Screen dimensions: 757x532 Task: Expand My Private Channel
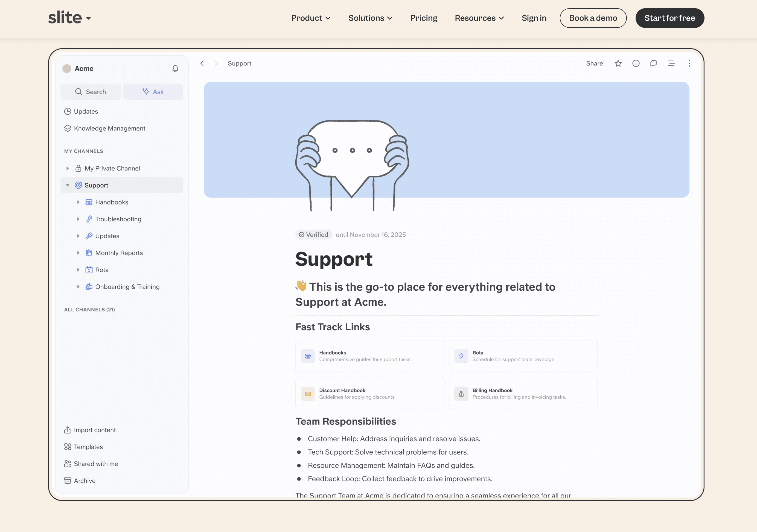pos(68,168)
